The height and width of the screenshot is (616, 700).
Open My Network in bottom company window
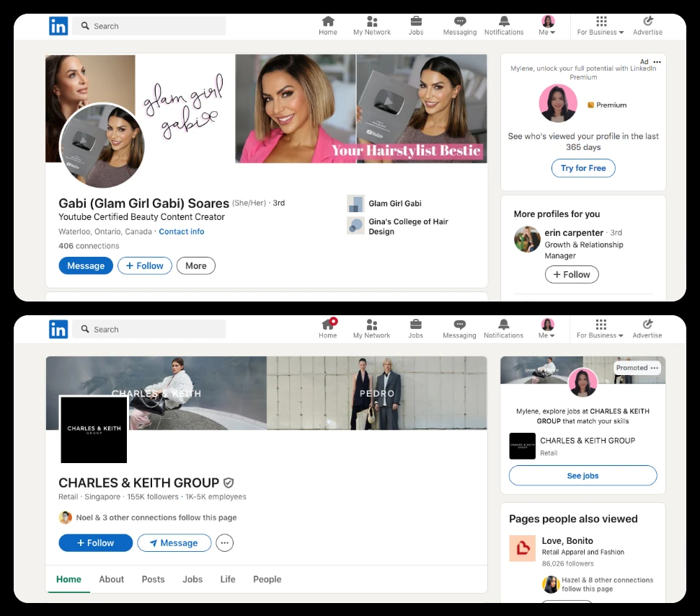(371, 329)
